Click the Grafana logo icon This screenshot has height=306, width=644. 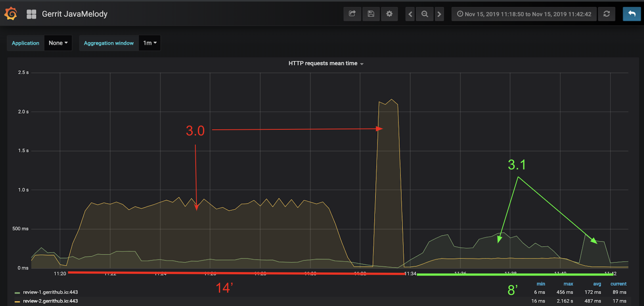[11, 14]
